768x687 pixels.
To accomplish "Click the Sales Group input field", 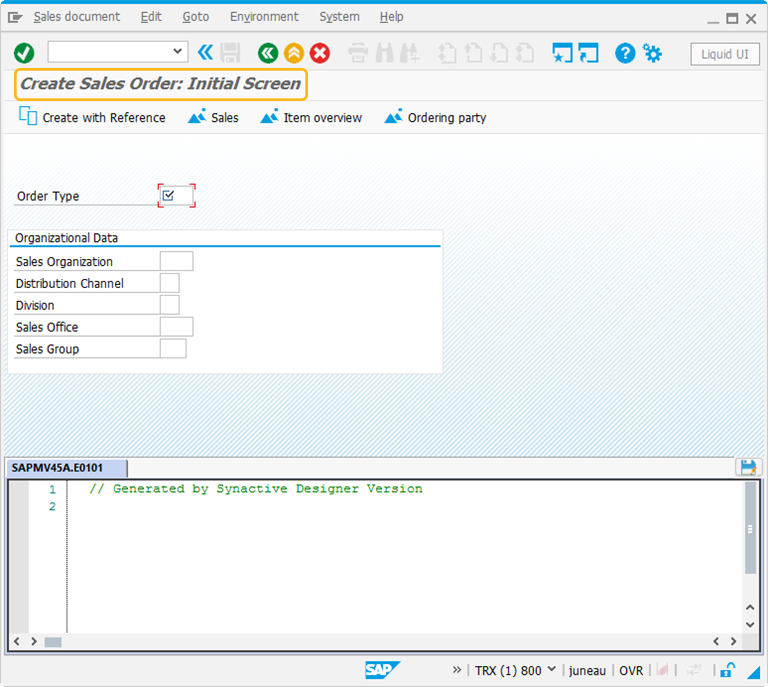I will coord(173,349).
